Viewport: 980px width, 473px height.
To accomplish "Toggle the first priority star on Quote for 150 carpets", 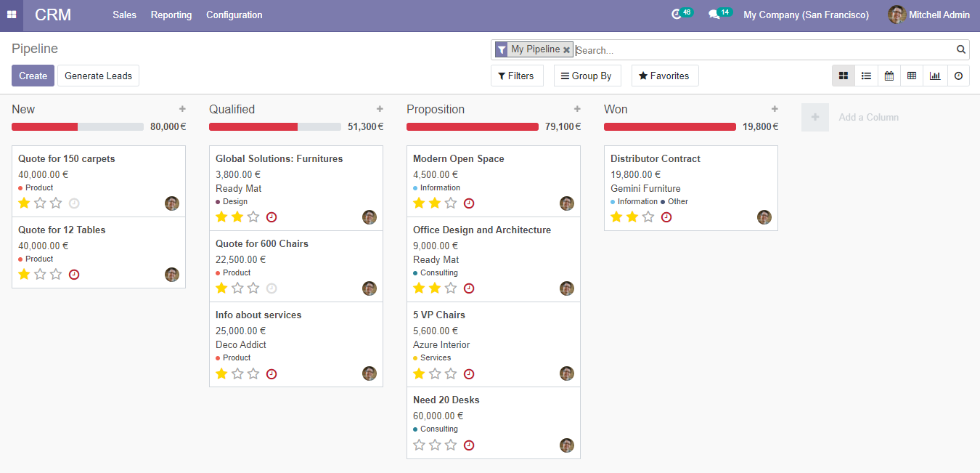I will tap(24, 203).
